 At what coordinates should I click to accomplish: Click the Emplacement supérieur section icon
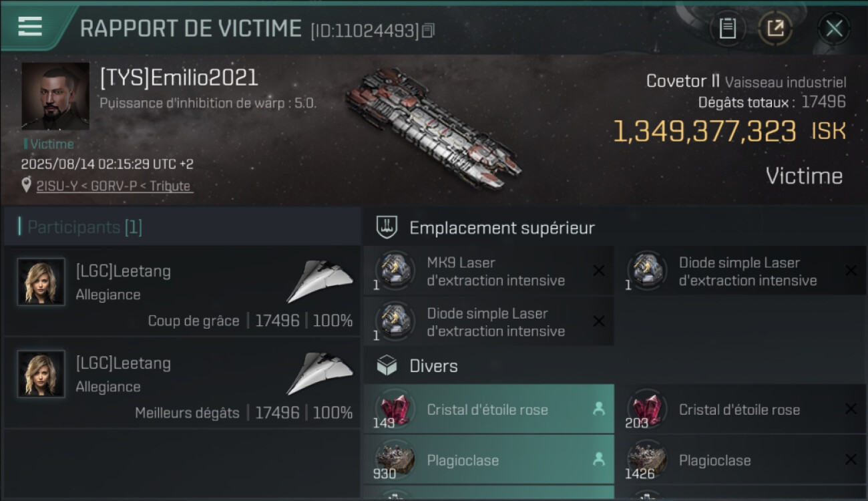tap(387, 227)
